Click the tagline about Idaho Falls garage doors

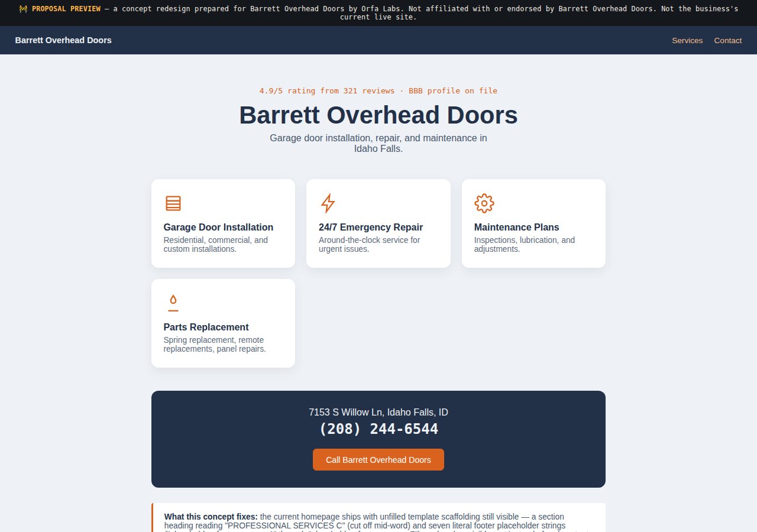(x=378, y=143)
